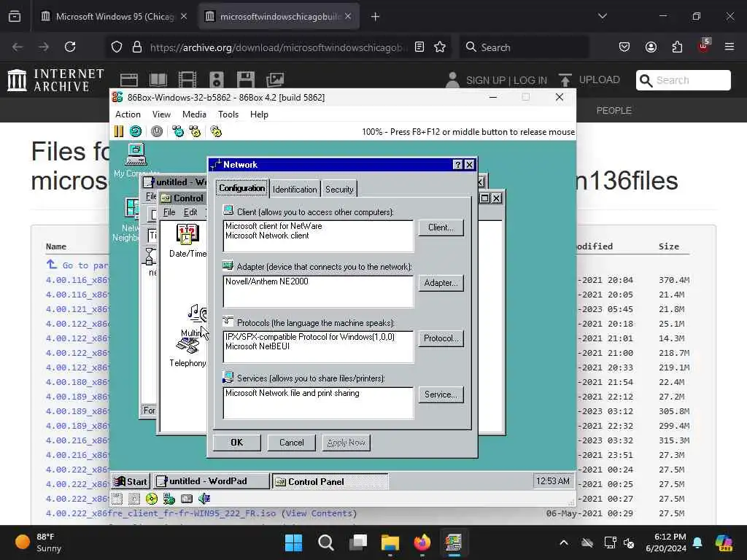747x560 pixels.
Task: Click the teal hard reset icon in 86Box toolbar
Action: (136, 131)
